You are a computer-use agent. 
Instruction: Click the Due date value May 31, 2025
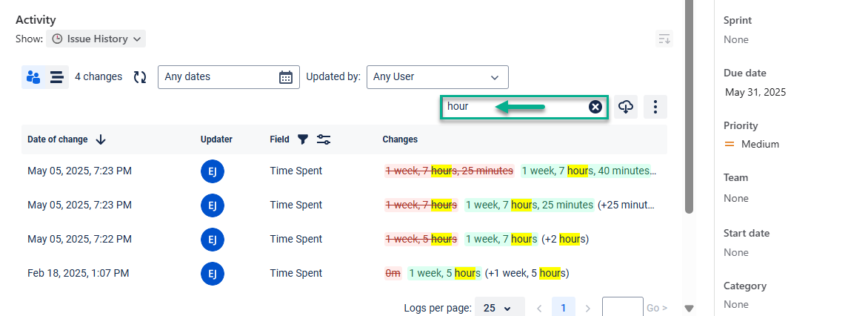(755, 93)
